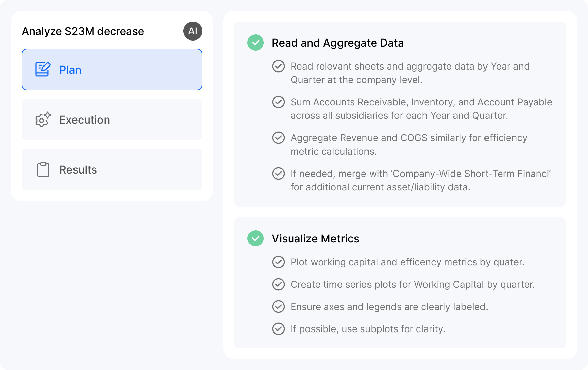Click the Execution gear sparkle icon

tap(43, 120)
